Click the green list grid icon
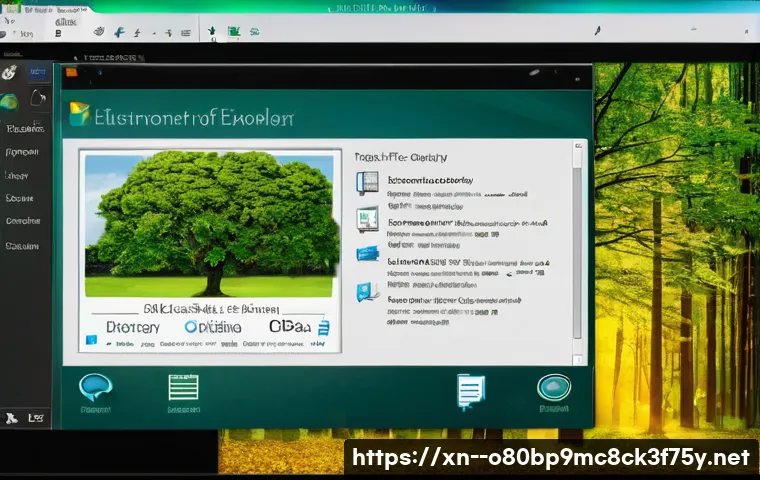The image size is (760, 480). point(183,388)
